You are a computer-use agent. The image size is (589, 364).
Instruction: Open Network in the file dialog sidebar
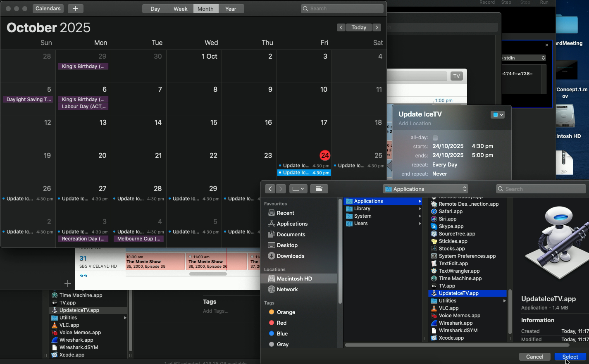point(287,290)
